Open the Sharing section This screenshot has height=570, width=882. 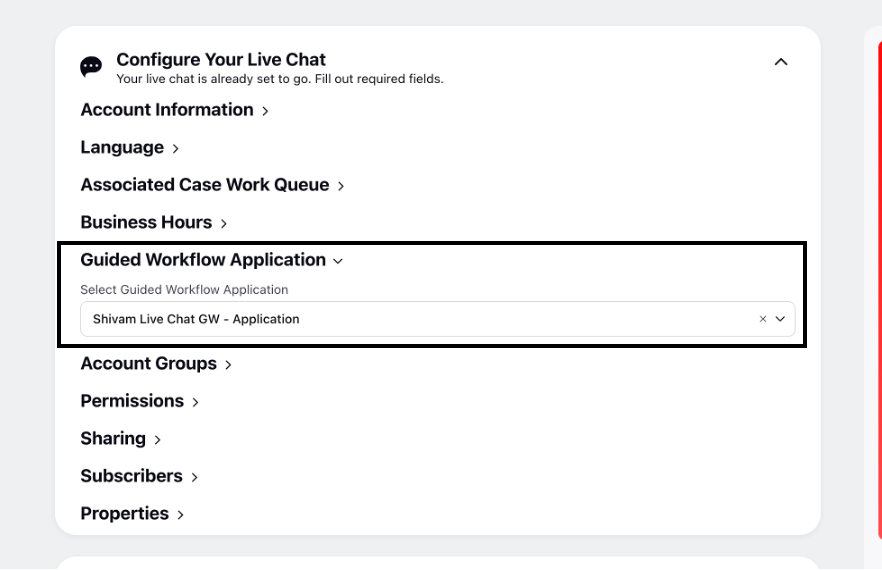120,438
